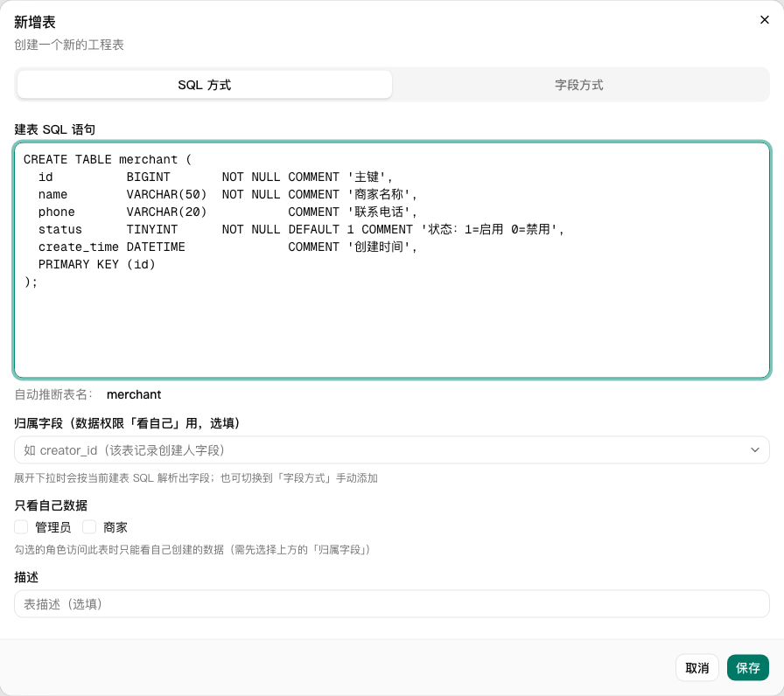The height and width of the screenshot is (696, 784).
Task: Click the create_time DATETIME line
Action: click(x=227, y=247)
